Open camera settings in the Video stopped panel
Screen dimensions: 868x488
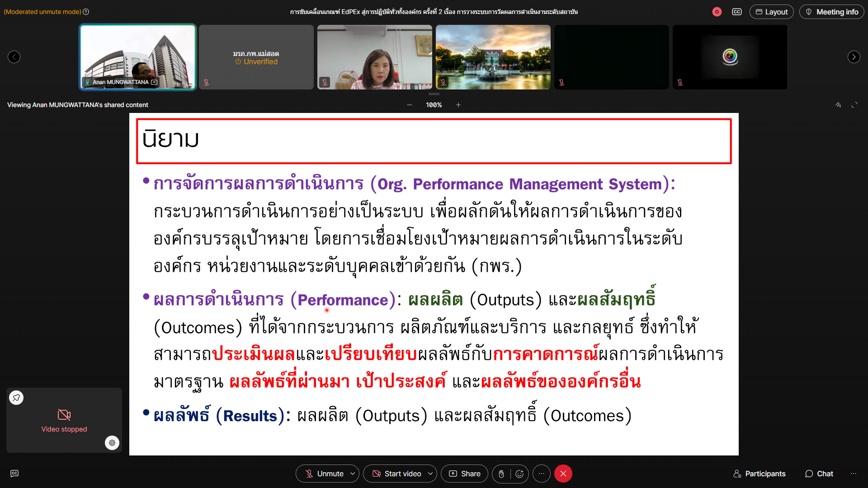[x=112, y=443]
